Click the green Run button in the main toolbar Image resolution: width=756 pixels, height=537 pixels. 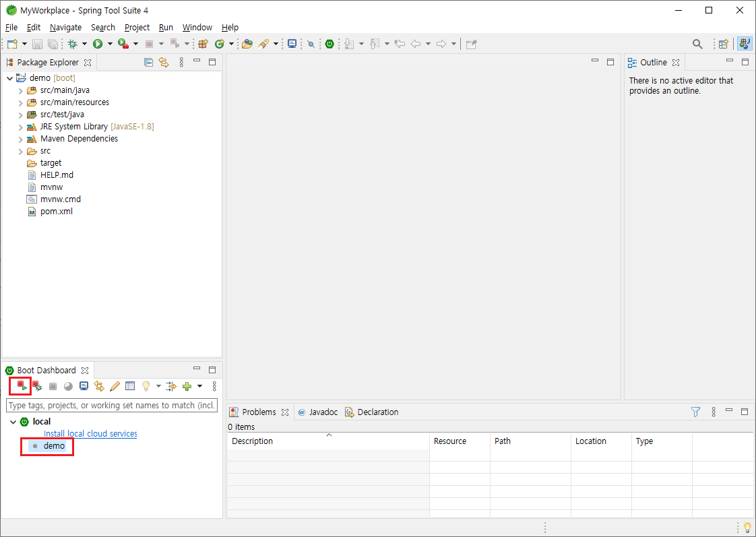coord(98,44)
